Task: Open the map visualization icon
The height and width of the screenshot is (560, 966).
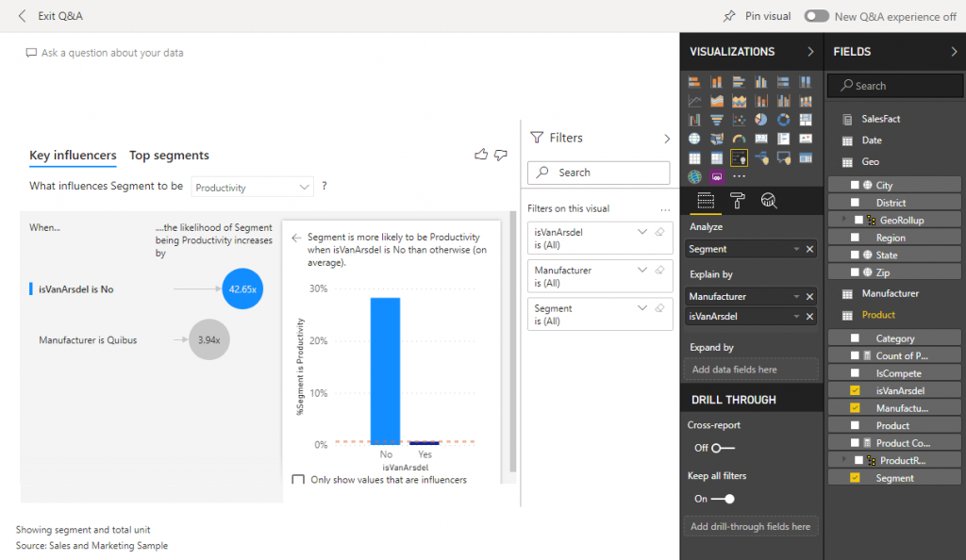Action: (695, 139)
